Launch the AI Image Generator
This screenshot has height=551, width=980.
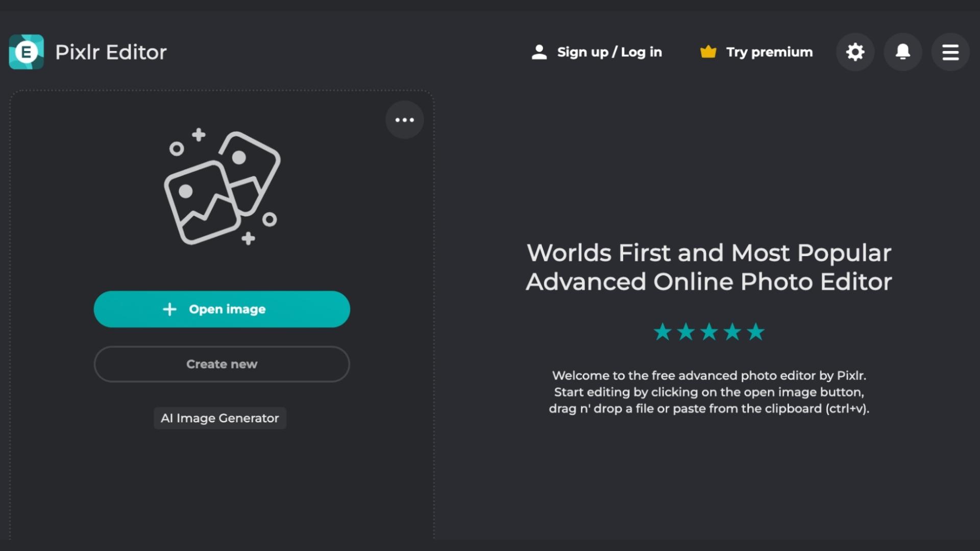[220, 418]
